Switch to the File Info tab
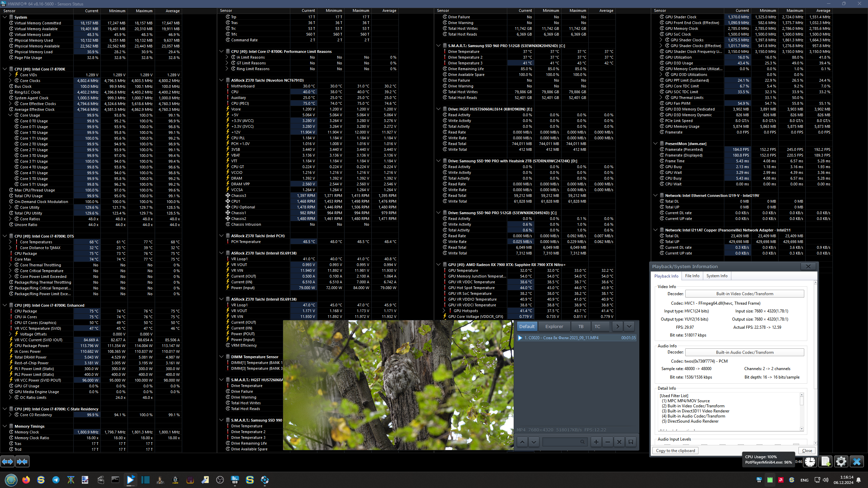The width and height of the screenshot is (868, 488). tap(692, 276)
